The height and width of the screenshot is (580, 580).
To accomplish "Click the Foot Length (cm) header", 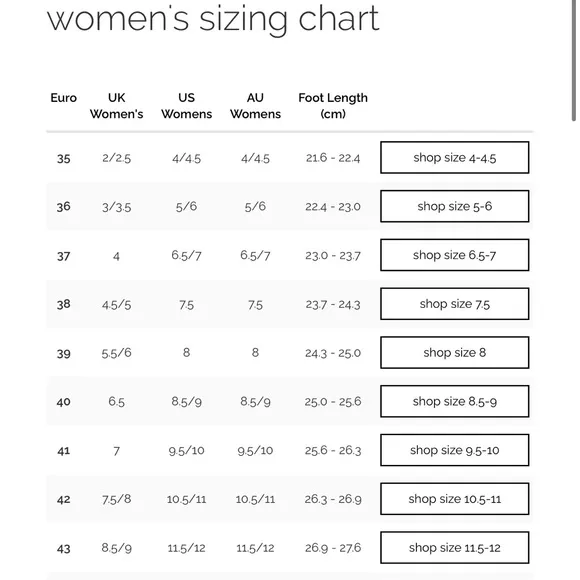I will click(333, 106).
